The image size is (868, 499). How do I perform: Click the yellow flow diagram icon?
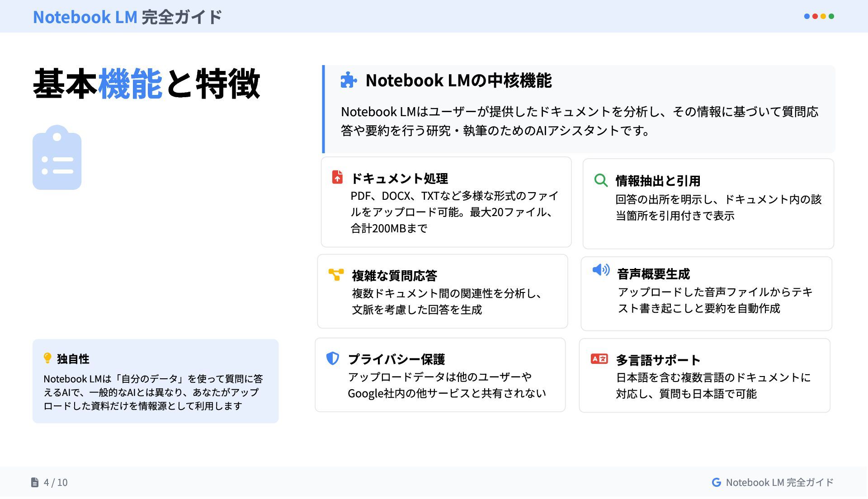(x=336, y=274)
